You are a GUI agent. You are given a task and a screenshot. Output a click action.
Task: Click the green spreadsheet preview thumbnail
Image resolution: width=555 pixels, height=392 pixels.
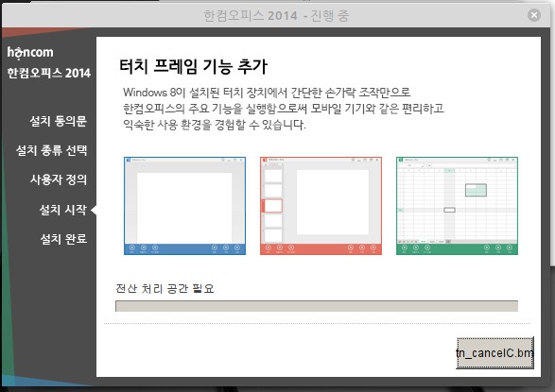click(x=457, y=206)
